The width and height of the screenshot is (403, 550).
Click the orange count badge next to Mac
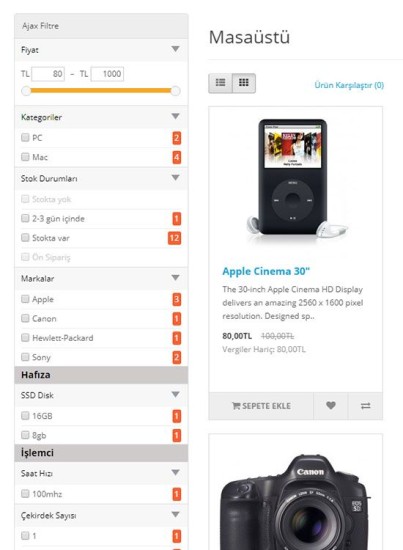pyautogui.click(x=176, y=157)
